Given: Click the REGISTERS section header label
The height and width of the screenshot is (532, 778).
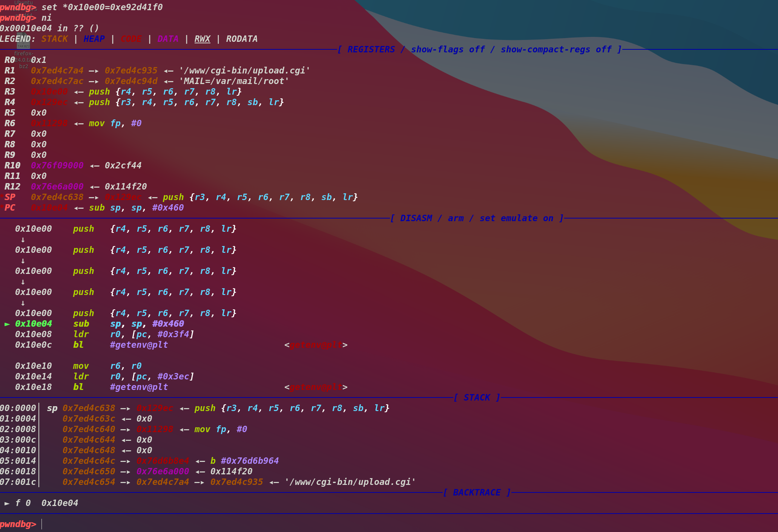Looking at the screenshot, I should click(x=371, y=50).
